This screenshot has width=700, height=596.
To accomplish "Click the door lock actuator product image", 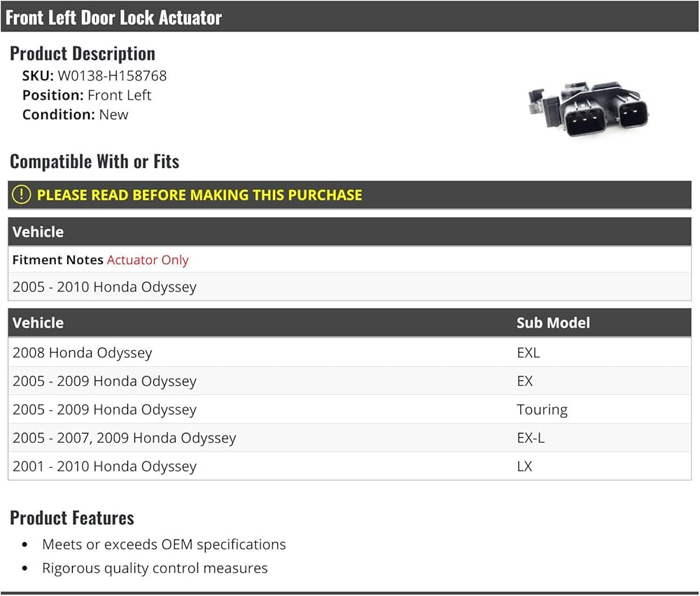I will coord(589,109).
